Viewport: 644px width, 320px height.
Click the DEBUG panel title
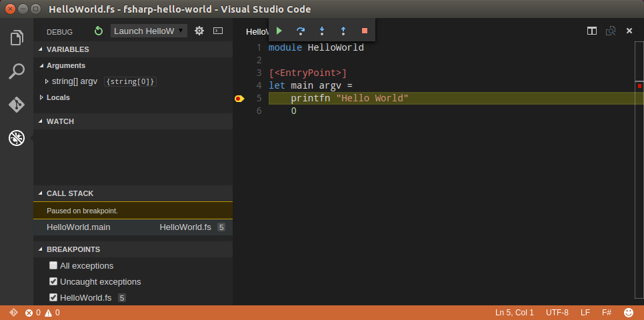[x=59, y=31]
